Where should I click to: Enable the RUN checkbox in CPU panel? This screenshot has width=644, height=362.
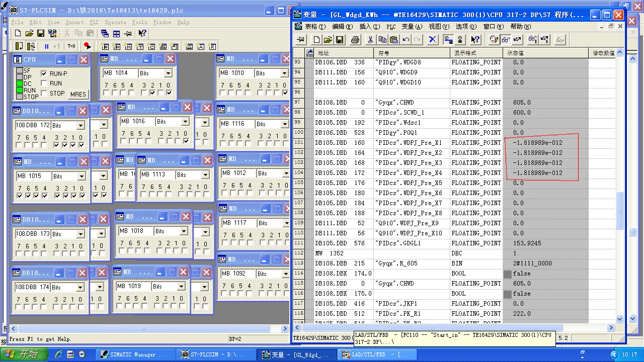[x=44, y=83]
